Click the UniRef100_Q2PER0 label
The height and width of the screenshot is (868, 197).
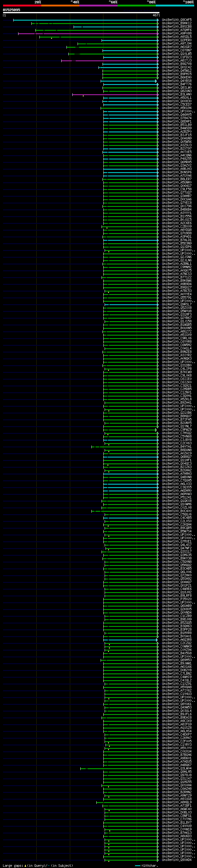coord(177,40)
